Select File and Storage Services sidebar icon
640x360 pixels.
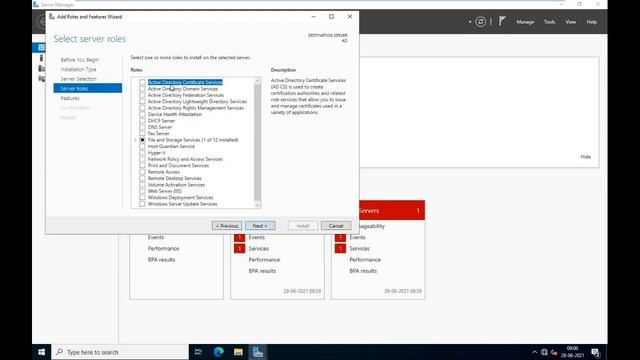41,78
